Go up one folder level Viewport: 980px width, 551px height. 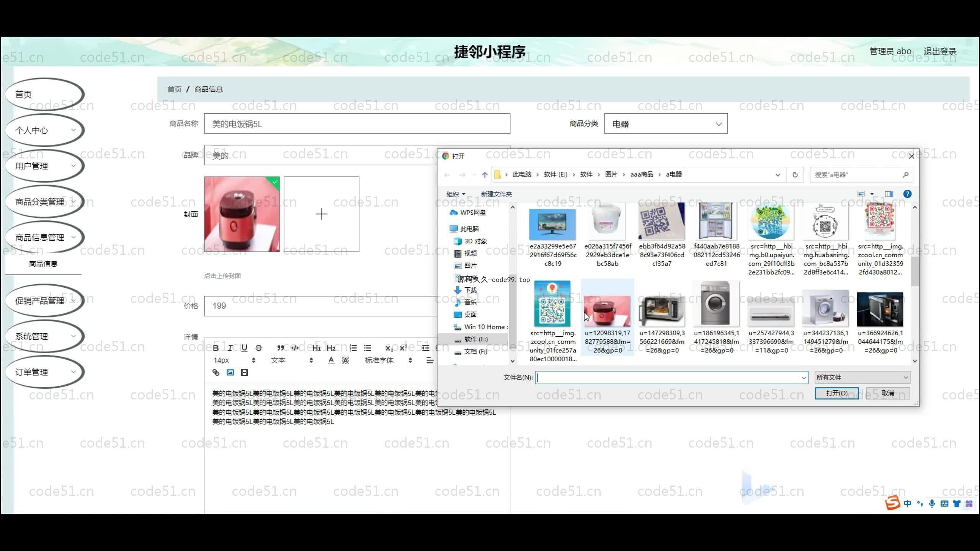(485, 174)
